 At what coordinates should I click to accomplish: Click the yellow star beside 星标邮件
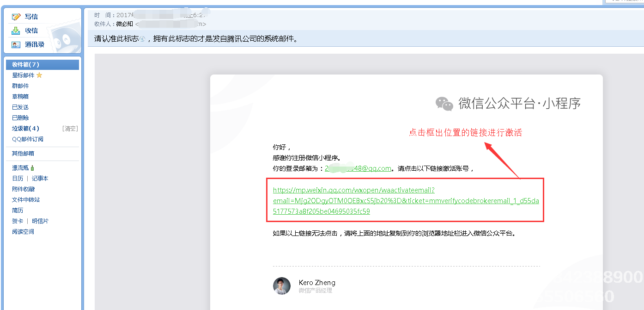pyautogui.click(x=39, y=75)
